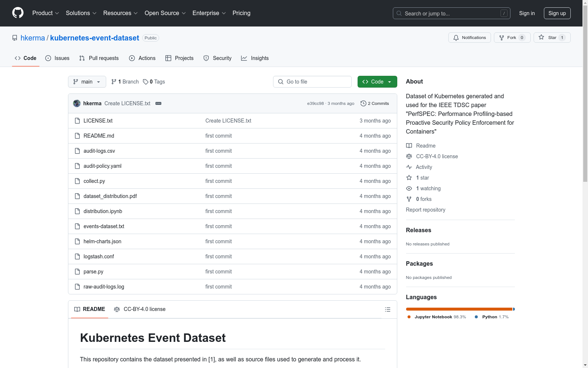Click the file icon beside collect.py
The height and width of the screenshot is (368, 588).
77,181
